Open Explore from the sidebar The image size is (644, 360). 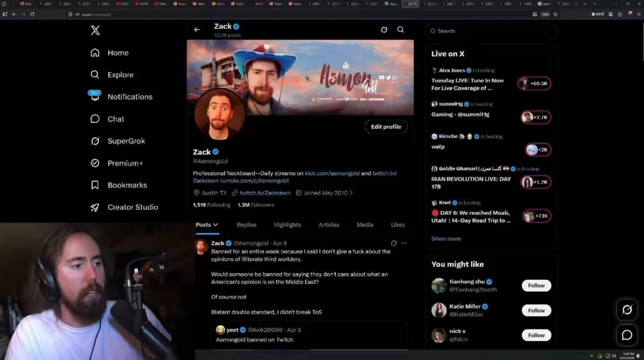point(112,75)
